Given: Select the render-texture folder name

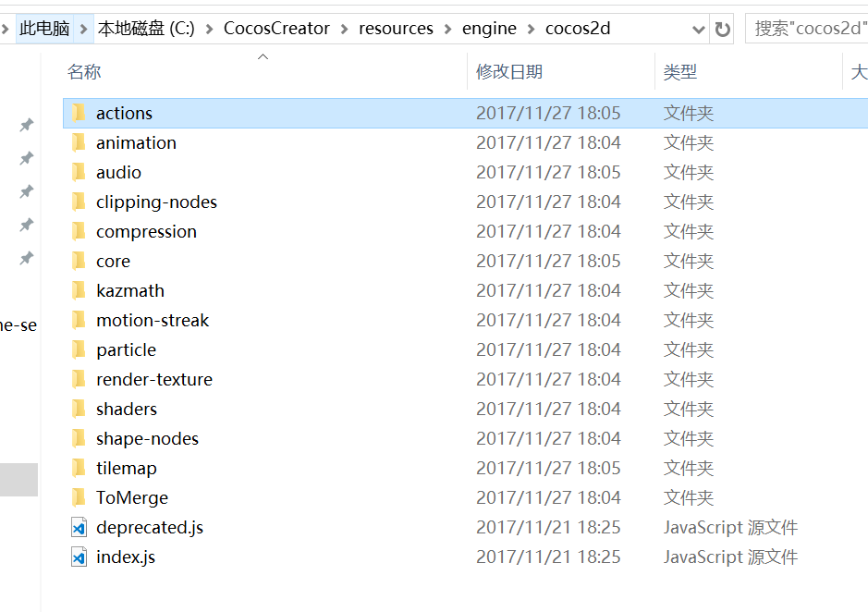Looking at the screenshot, I should (153, 379).
